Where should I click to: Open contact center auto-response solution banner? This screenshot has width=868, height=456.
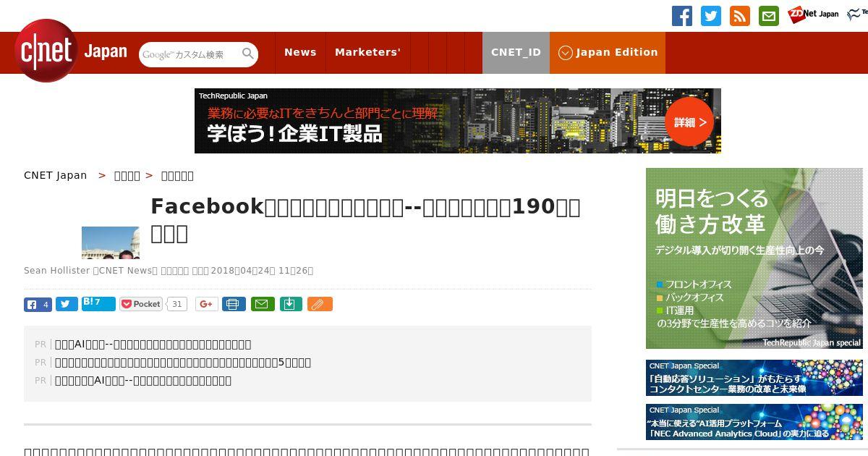pos(754,378)
